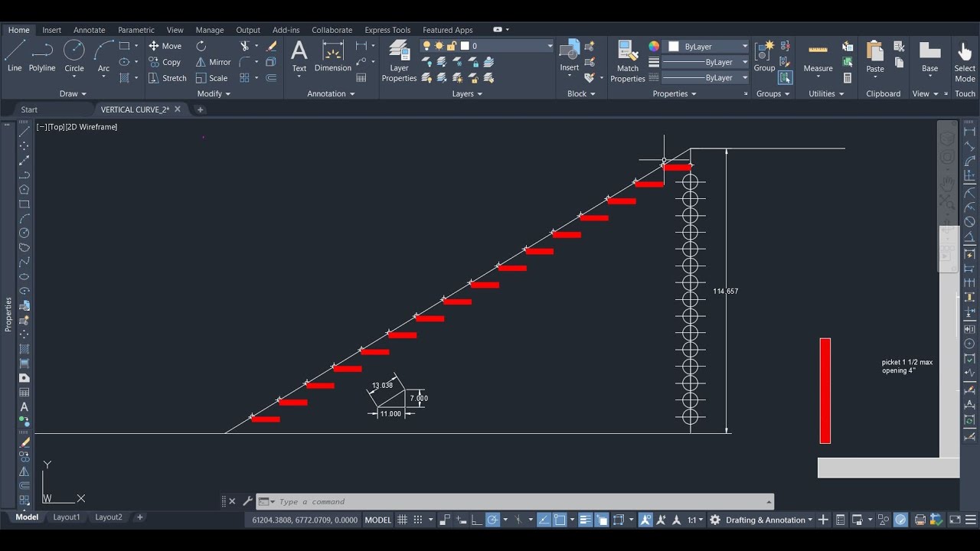Viewport: 980px width, 551px height.
Task: Use the Mirror tool in Modify panel
Action: [213, 62]
